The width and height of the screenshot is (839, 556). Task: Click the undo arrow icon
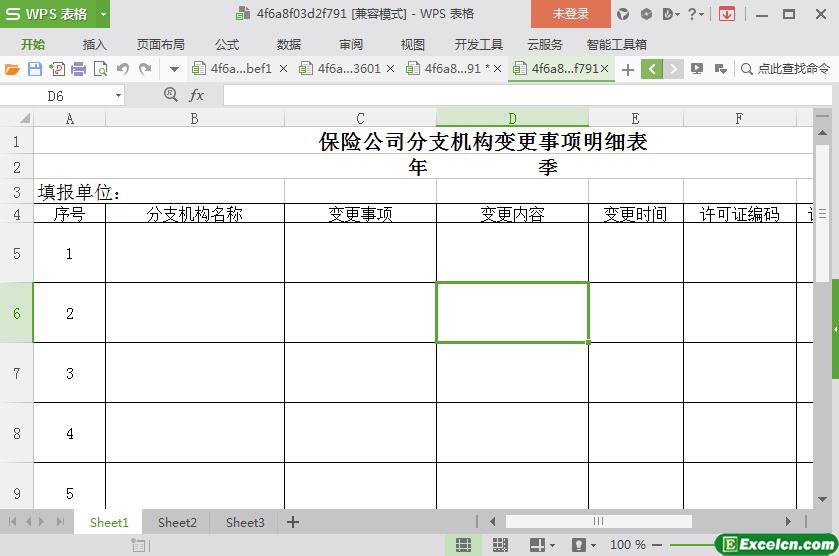pos(122,69)
